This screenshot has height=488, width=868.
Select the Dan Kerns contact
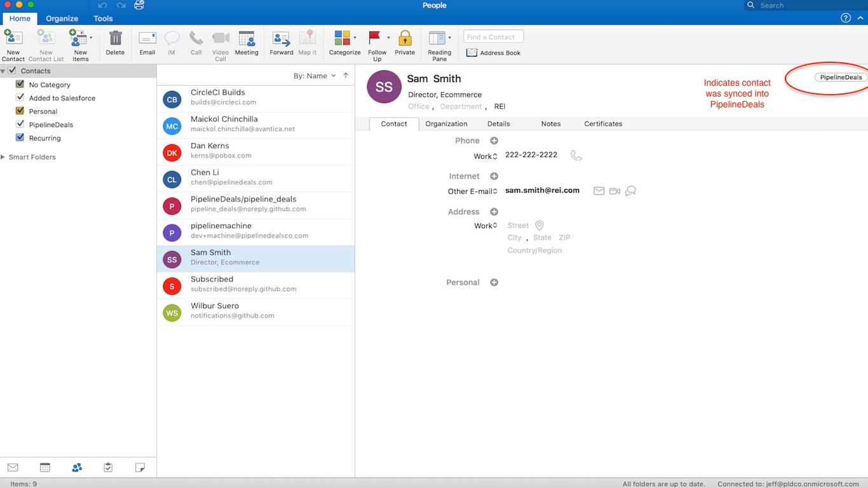[x=255, y=152]
